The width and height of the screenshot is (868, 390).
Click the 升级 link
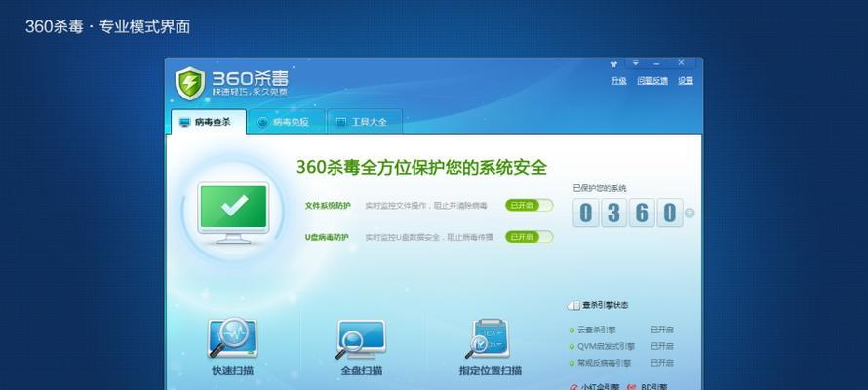(x=618, y=81)
